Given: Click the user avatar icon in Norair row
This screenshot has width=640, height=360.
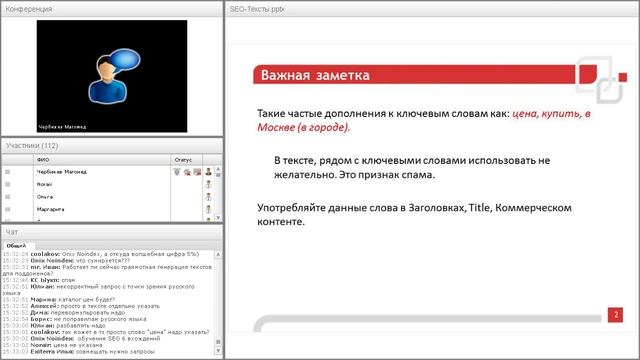Looking at the screenshot, I should (209, 184).
